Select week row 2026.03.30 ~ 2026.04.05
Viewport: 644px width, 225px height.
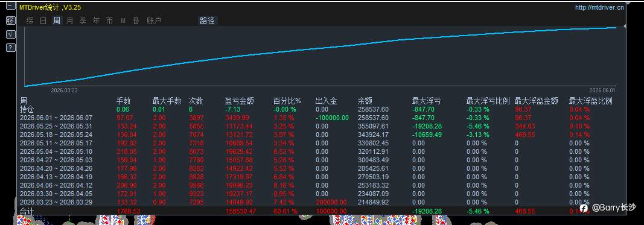click(56, 194)
